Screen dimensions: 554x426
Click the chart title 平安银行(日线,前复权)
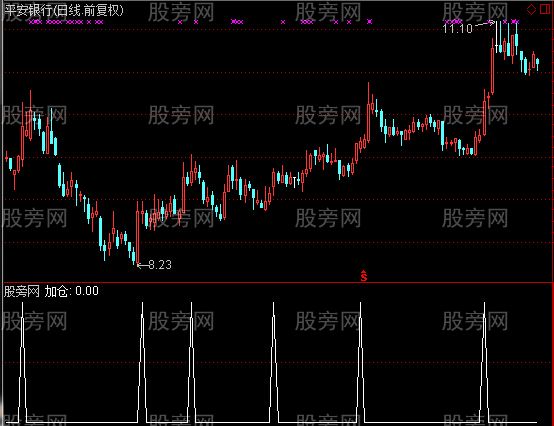64,11
